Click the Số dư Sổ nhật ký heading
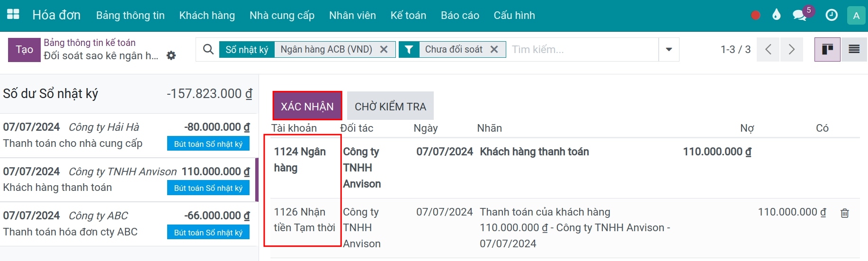Viewport: 868px width, 261px height. pyautogui.click(x=51, y=93)
